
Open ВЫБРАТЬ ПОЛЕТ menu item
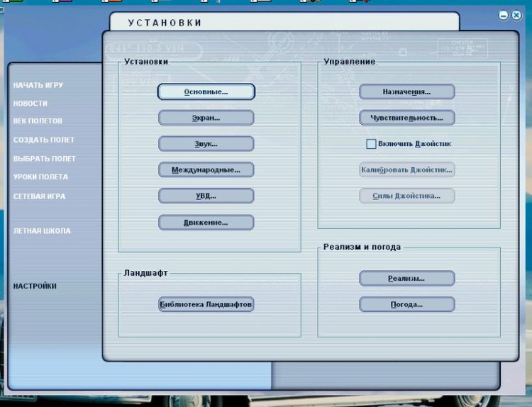[x=44, y=159]
